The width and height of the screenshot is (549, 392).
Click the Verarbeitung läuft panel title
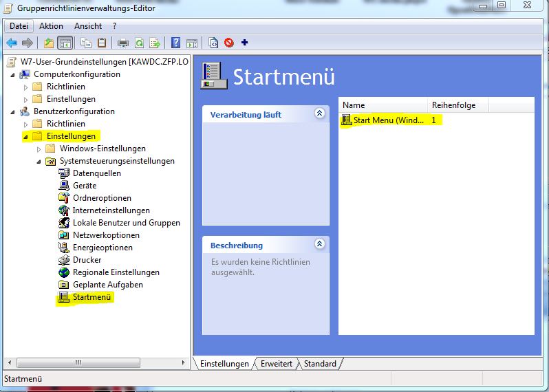click(246, 115)
